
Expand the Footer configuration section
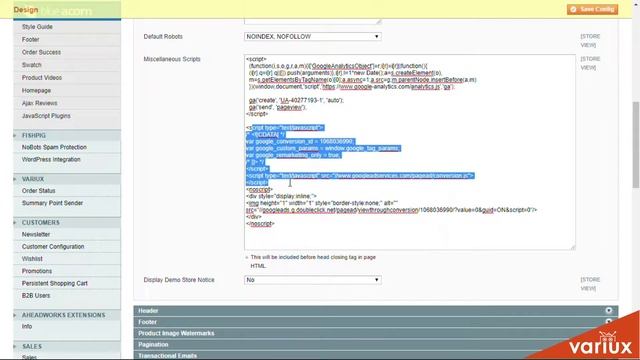(x=376, y=322)
